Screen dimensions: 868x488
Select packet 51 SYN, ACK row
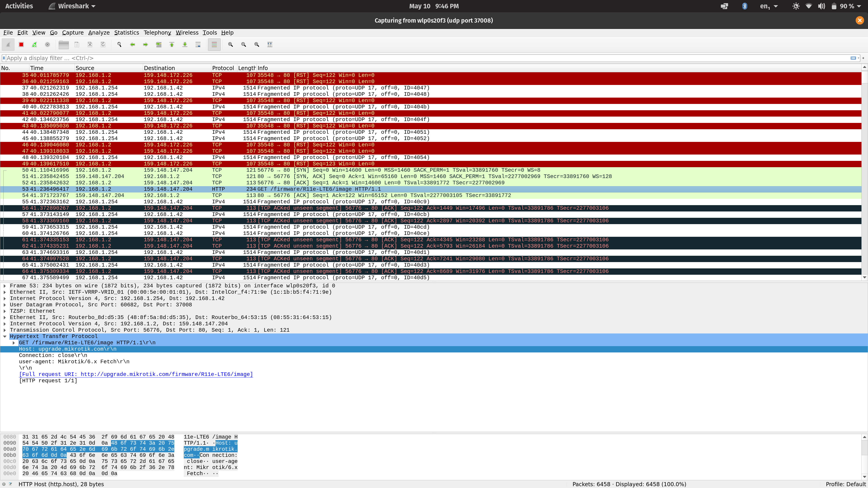tap(431, 176)
